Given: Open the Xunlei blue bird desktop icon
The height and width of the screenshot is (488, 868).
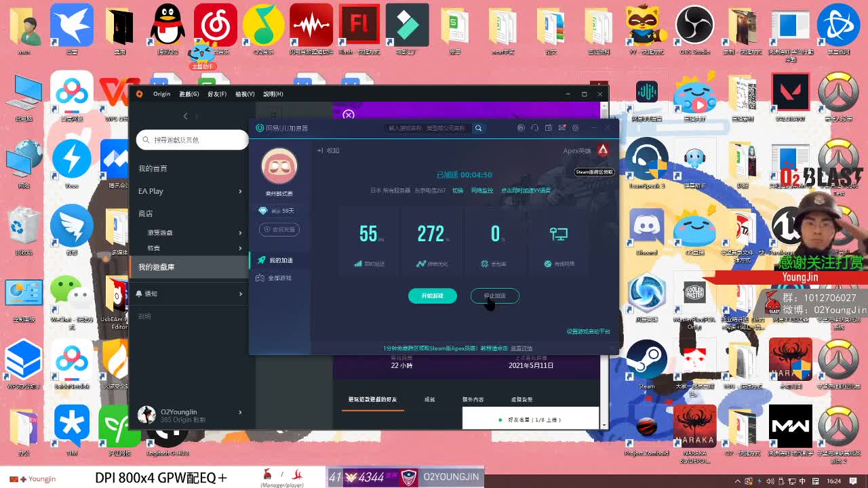Looking at the screenshot, I should (71, 29).
